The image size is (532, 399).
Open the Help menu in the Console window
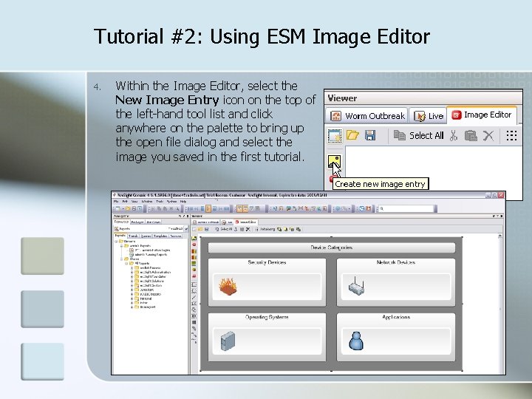183,202
